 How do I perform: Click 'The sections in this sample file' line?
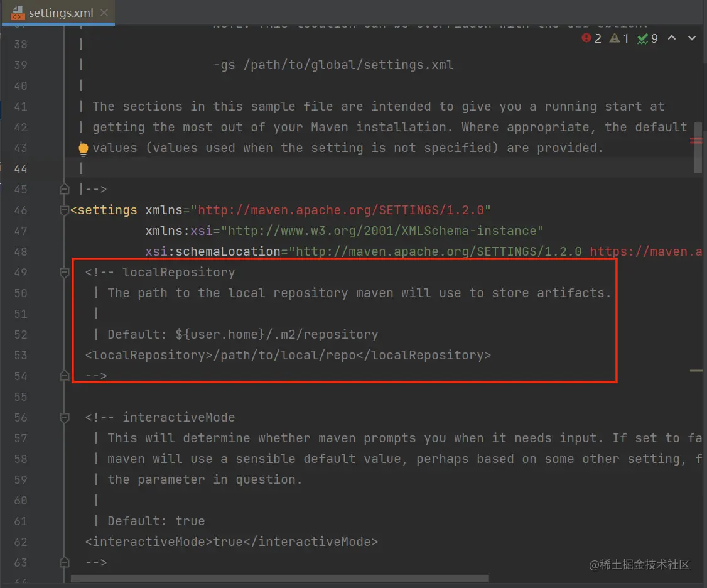coord(378,107)
